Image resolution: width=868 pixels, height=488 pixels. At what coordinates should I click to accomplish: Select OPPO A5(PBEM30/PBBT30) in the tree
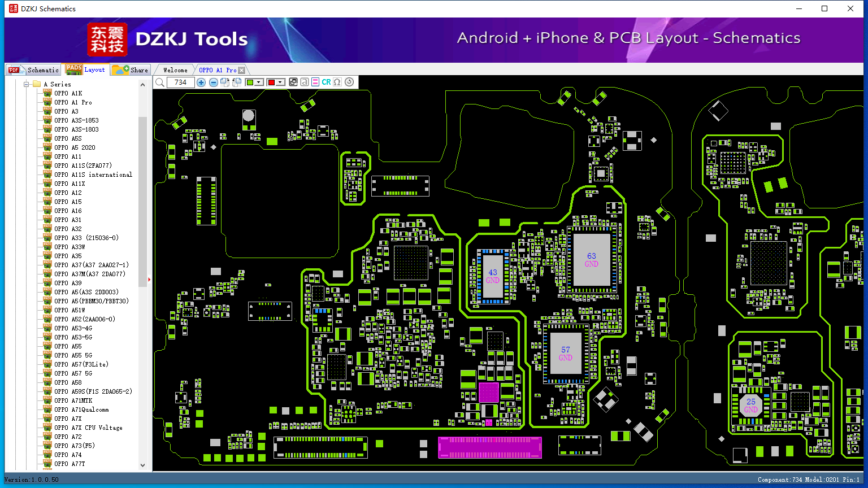tap(92, 301)
